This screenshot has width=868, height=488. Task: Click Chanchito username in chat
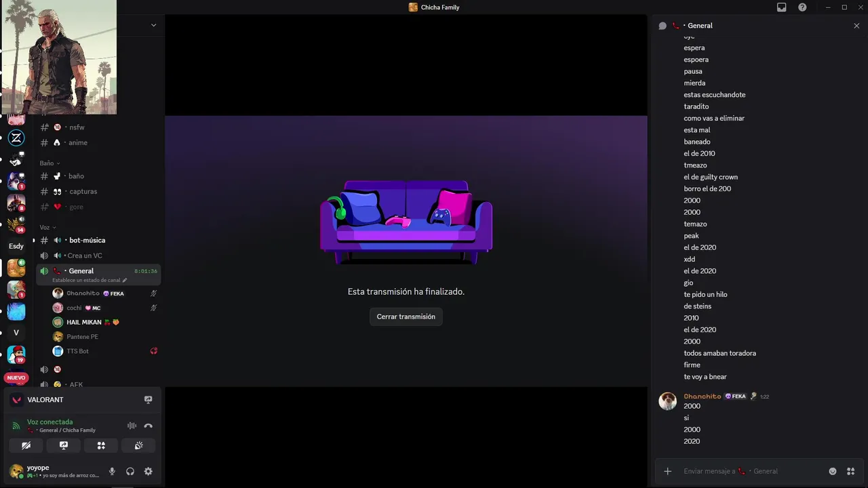click(703, 396)
